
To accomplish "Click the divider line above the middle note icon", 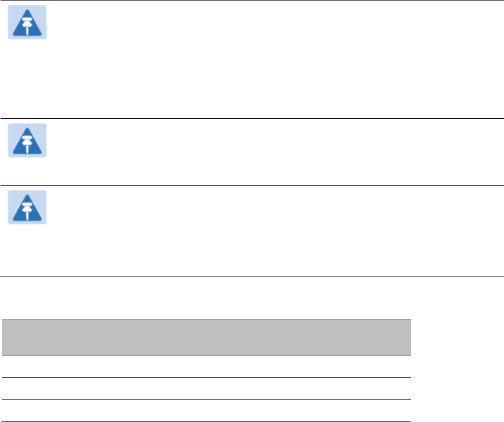I will (x=252, y=118).
